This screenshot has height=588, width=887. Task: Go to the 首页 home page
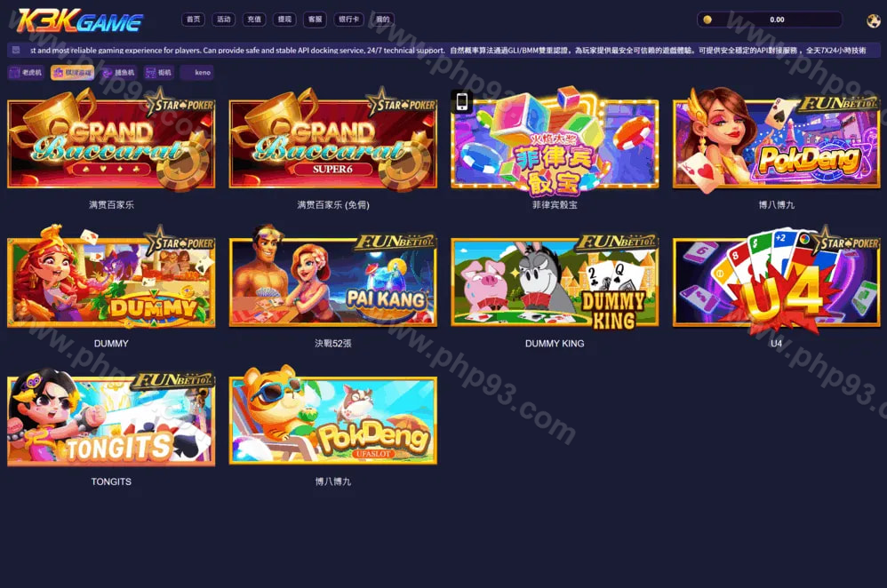pos(193,20)
